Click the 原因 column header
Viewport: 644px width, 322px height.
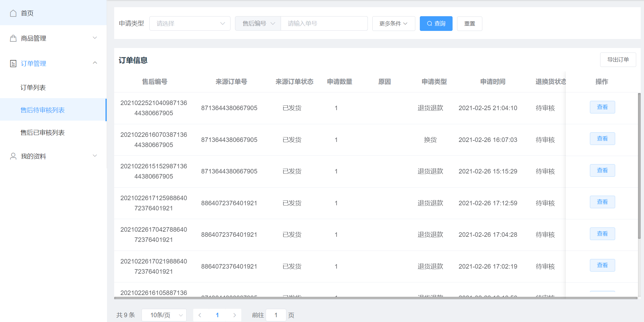tap(384, 82)
